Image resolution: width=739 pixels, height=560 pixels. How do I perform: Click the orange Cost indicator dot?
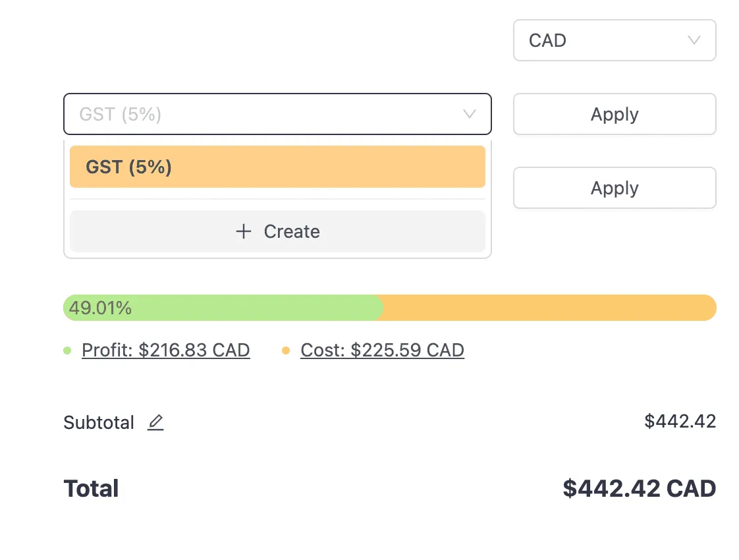[x=286, y=350]
